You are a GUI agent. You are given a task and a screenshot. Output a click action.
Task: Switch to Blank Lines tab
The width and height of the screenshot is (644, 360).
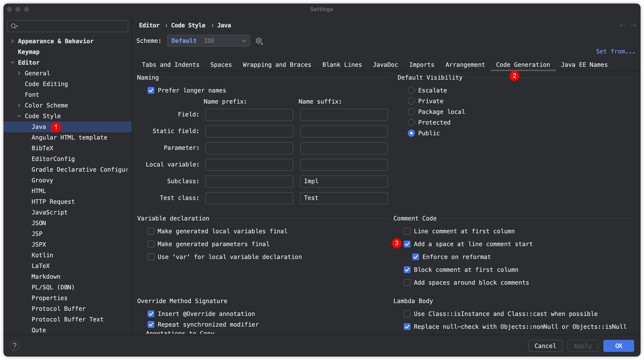pos(342,65)
